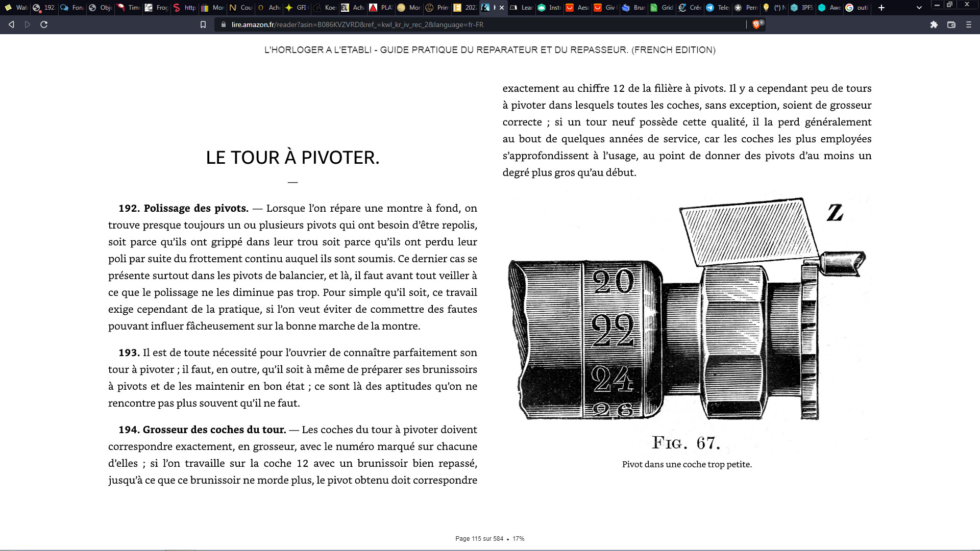This screenshot has width=980, height=551.
Task: Switch to the 'Time' tab
Action: 128,8
